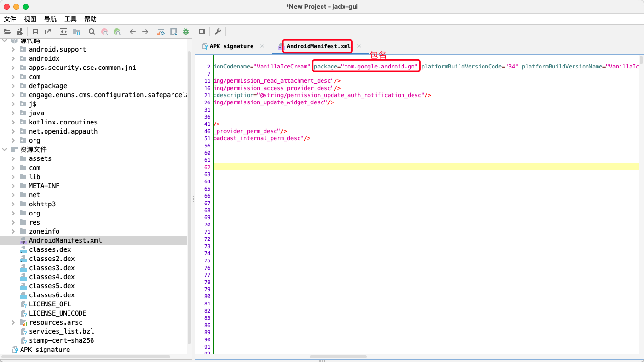Click the text search magnifier icon
Viewport: 644px width, 362px height.
tap(92, 32)
